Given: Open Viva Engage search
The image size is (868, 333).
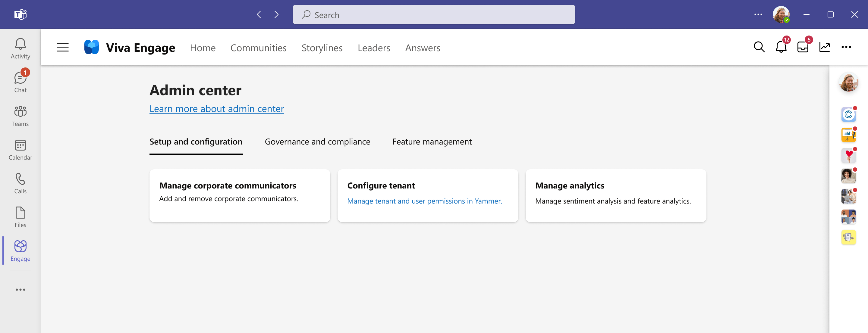Looking at the screenshot, I should tap(759, 47).
